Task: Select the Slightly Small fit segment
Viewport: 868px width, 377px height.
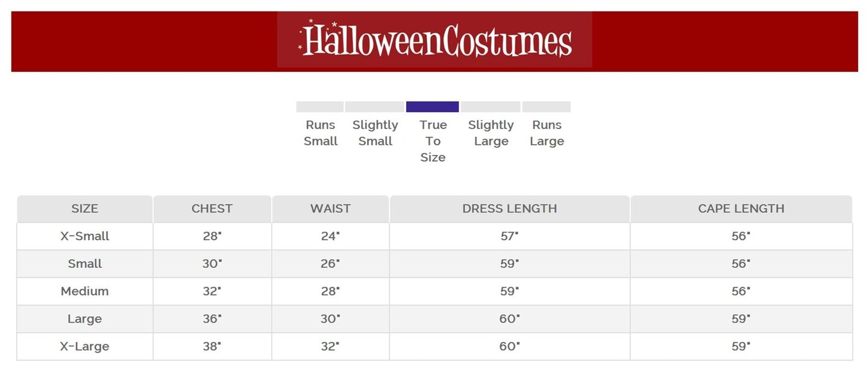Action: click(x=374, y=107)
